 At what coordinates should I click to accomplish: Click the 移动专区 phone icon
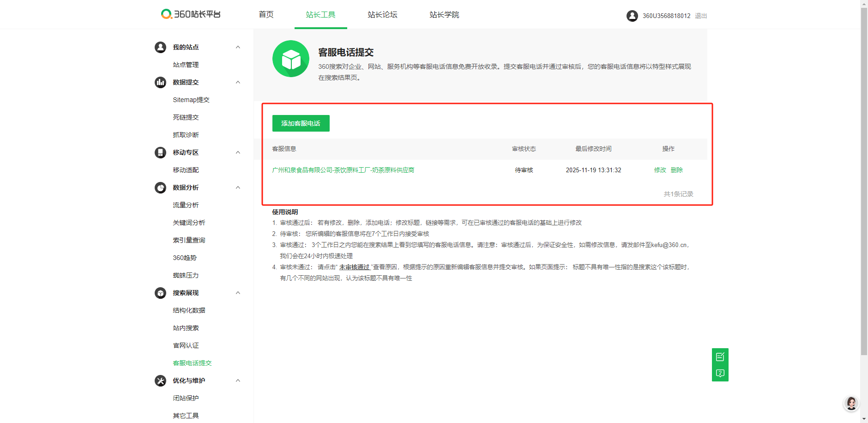160,152
